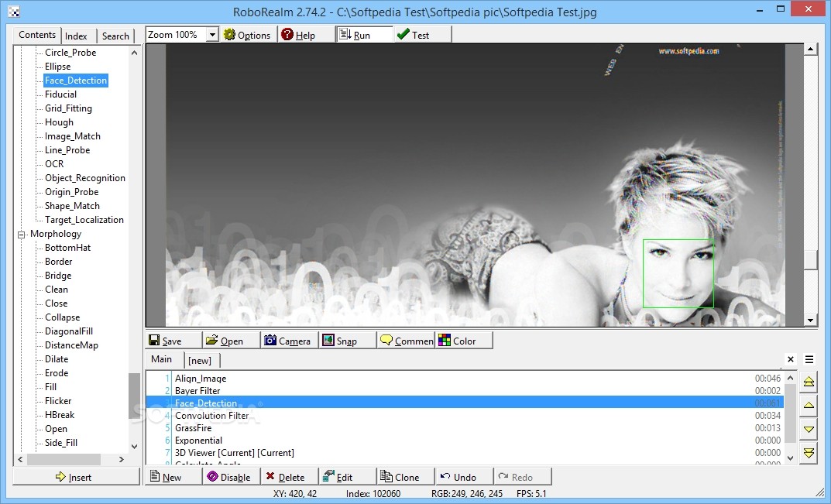
Task: Select the Main pipeline tab
Action: [162, 359]
